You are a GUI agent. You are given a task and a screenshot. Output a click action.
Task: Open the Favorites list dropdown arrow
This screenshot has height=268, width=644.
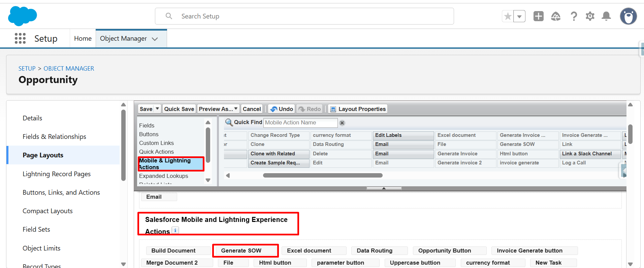(519, 16)
